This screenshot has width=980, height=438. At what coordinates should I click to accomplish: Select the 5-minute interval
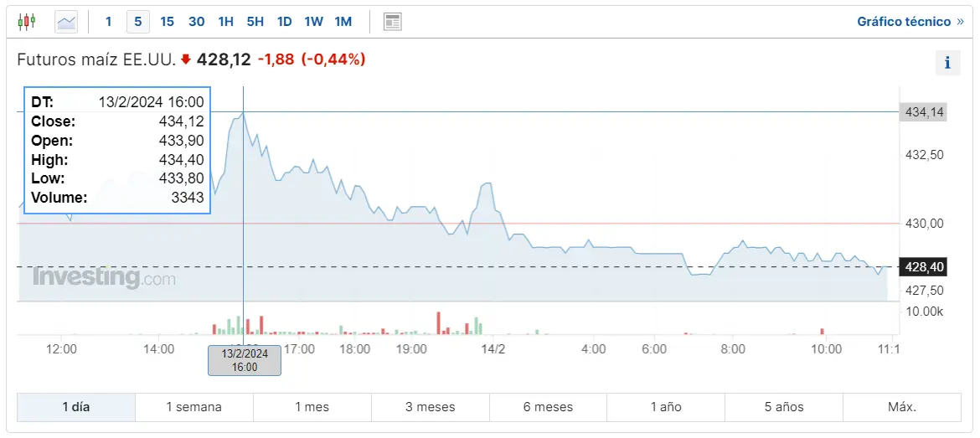click(138, 22)
